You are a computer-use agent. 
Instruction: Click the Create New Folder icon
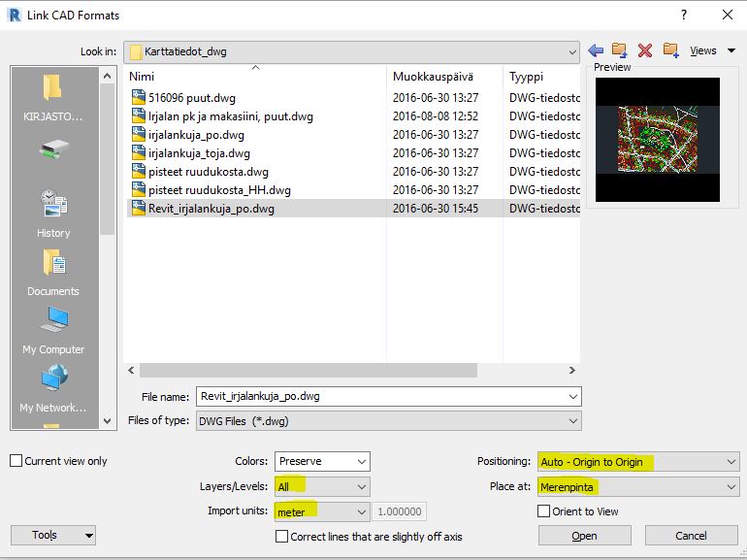tap(670, 49)
